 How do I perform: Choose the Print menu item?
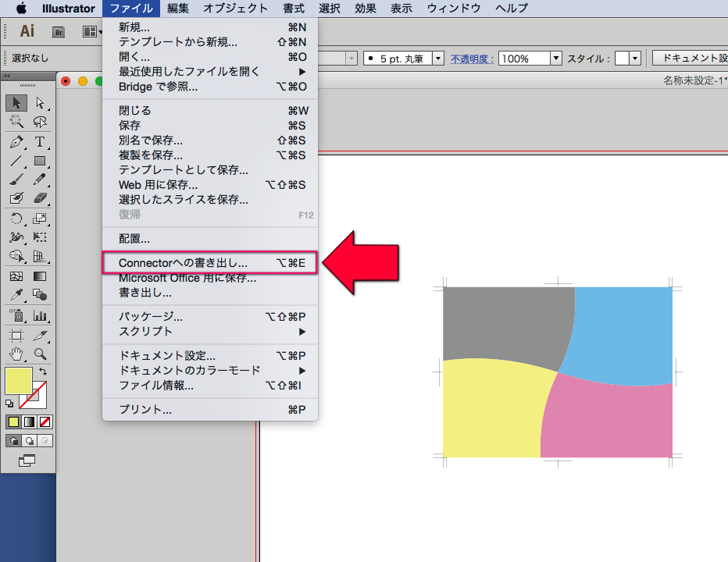pos(210,409)
